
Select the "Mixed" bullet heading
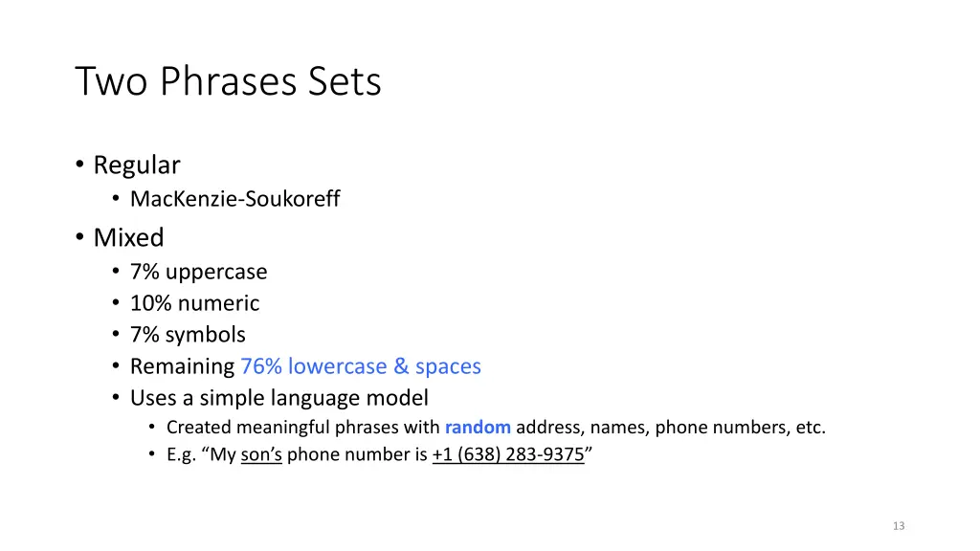[129, 237]
